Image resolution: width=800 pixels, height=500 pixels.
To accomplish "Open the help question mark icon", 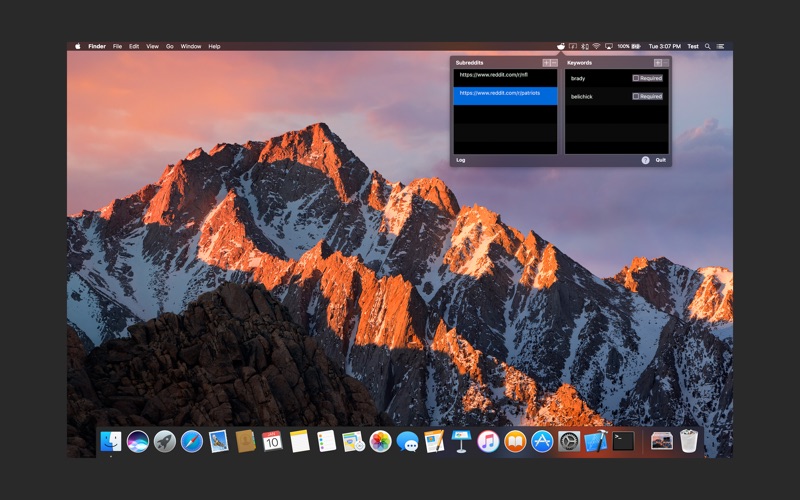I will (x=645, y=160).
